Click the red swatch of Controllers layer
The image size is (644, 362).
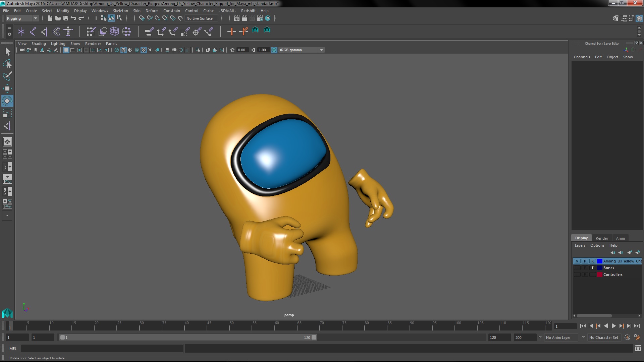click(x=599, y=275)
